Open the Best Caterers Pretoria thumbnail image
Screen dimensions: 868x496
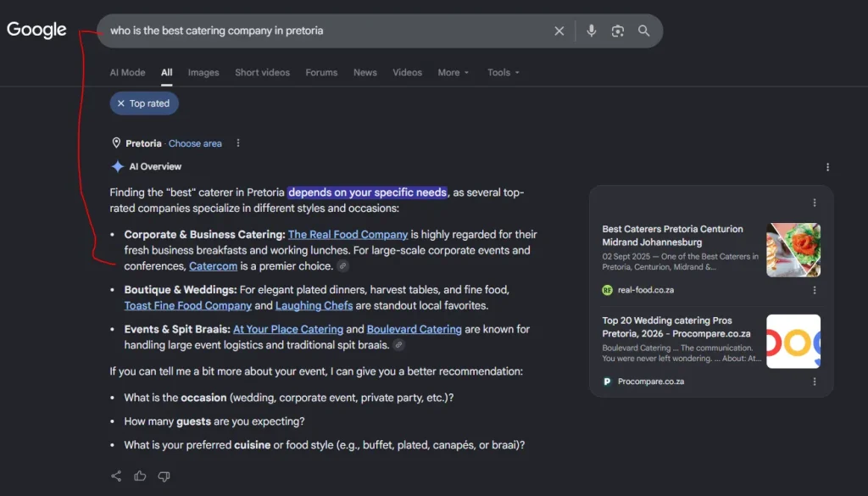coord(793,250)
